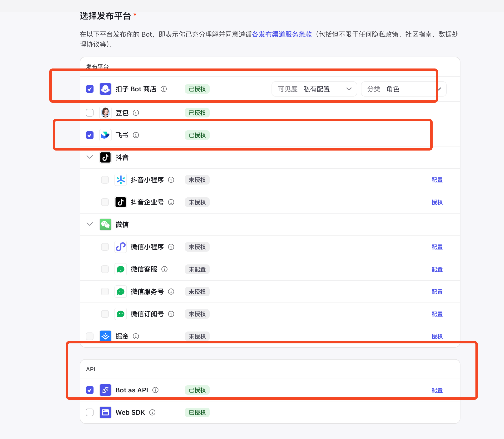Click 配置 for 微信小程序
Image resolution: width=504 pixels, height=439 pixels.
437,247
